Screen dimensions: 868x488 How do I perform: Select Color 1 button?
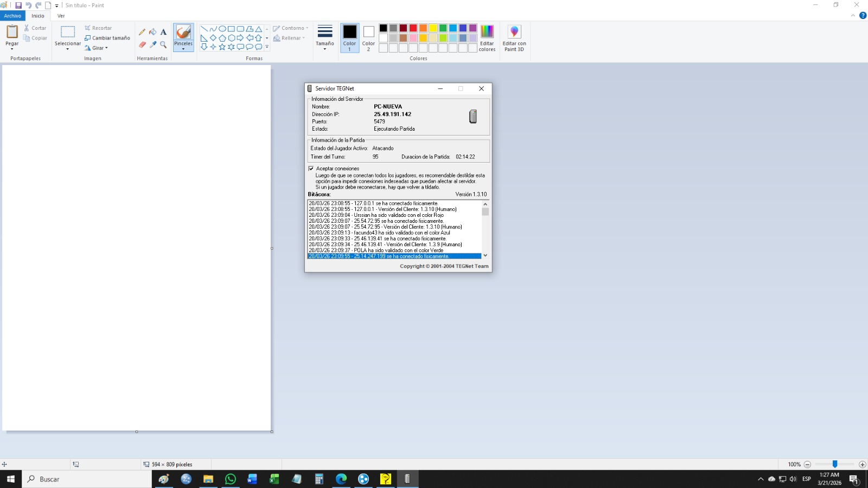tap(349, 37)
